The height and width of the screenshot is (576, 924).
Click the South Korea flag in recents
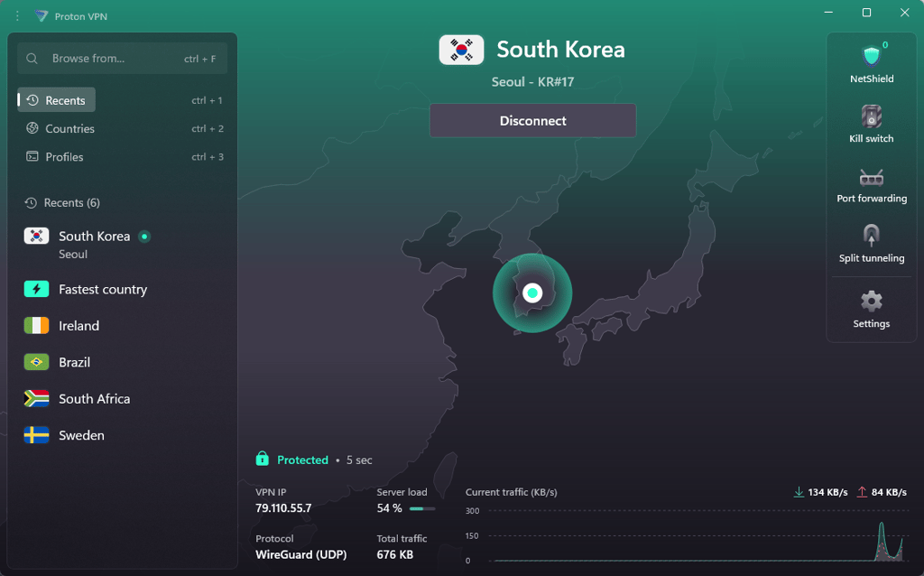coord(36,236)
